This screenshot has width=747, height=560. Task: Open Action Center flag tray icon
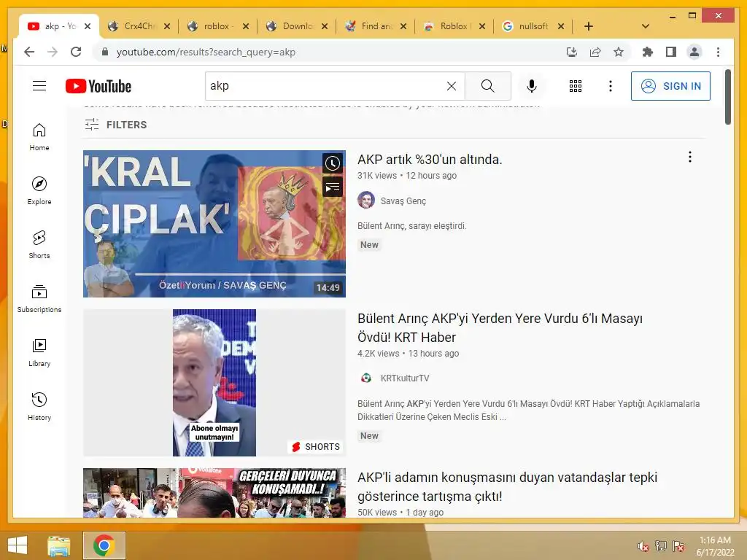click(x=678, y=546)
